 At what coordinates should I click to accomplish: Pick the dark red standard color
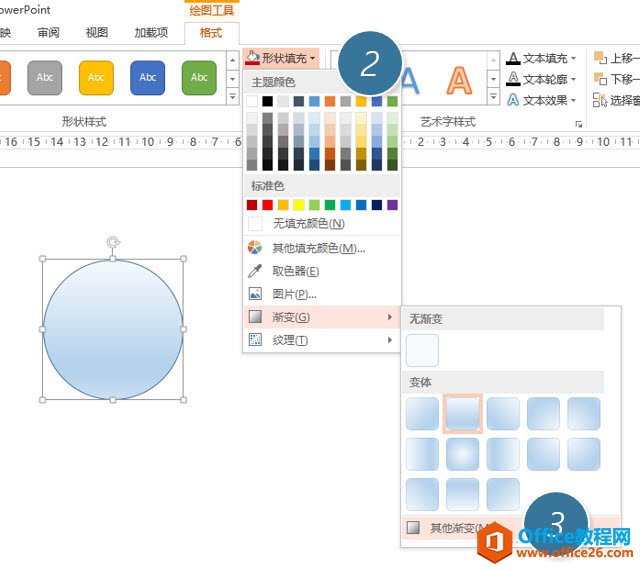tap(252, 205)
